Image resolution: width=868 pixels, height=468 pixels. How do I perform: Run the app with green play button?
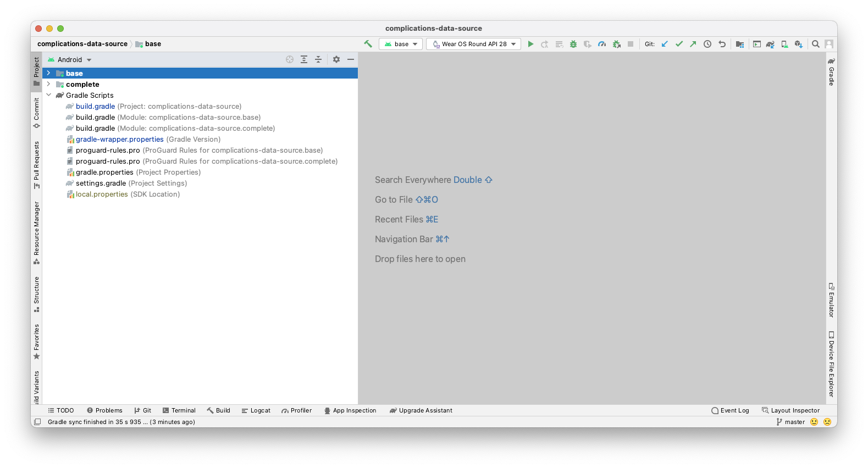pyautogui.click(x=530, y=44)
